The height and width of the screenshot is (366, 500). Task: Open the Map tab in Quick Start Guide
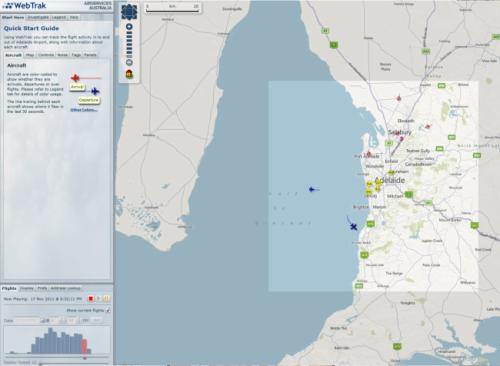pyautogui.click(x=30, y=55)
